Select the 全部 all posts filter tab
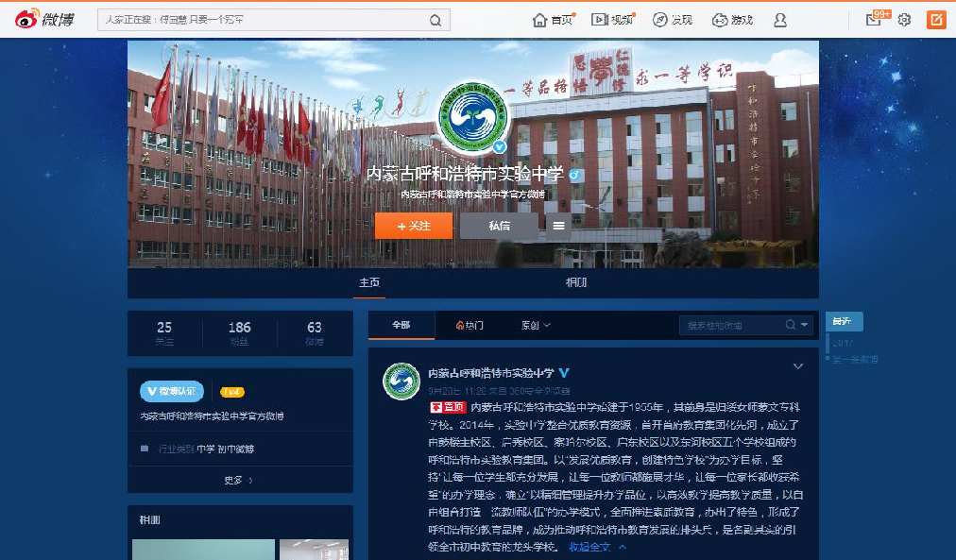The height and width of the screenshot is (560, 956). tap(401, 326)
